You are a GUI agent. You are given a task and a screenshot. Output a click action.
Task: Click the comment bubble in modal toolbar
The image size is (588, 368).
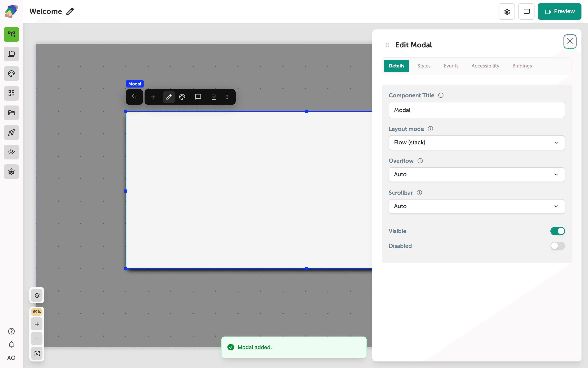click(x=198, y=97)
